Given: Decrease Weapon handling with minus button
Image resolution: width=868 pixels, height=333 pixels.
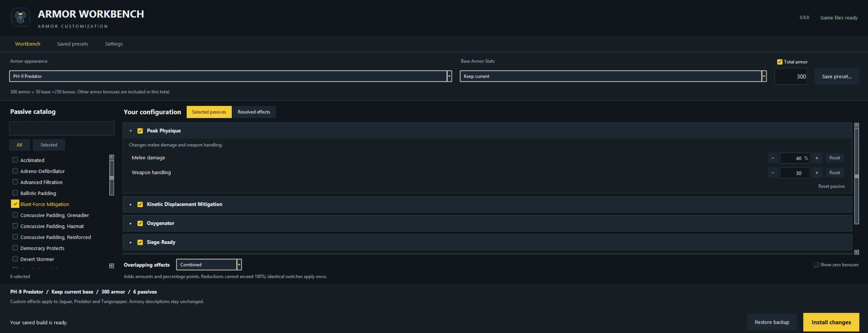Looking at the screenshot, I should pos(773,173).
